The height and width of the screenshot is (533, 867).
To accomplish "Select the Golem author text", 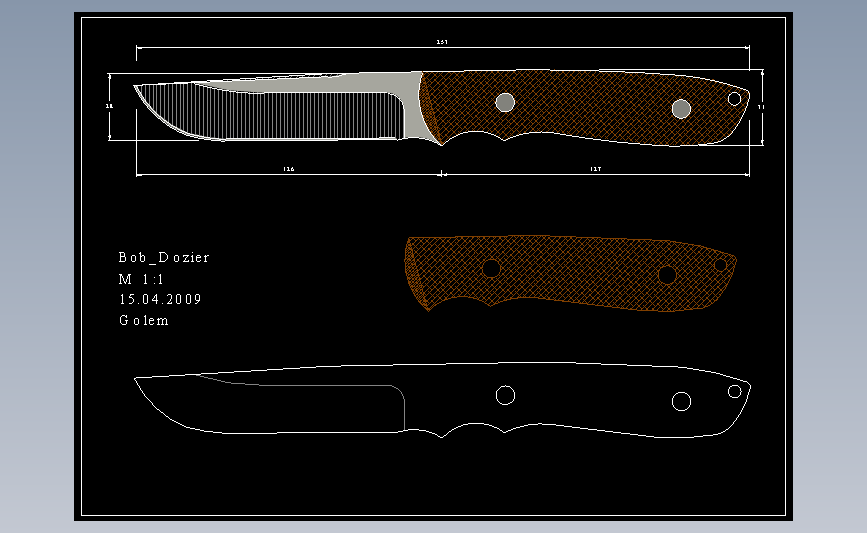I will pyautogui.click(x=144, y=320).
